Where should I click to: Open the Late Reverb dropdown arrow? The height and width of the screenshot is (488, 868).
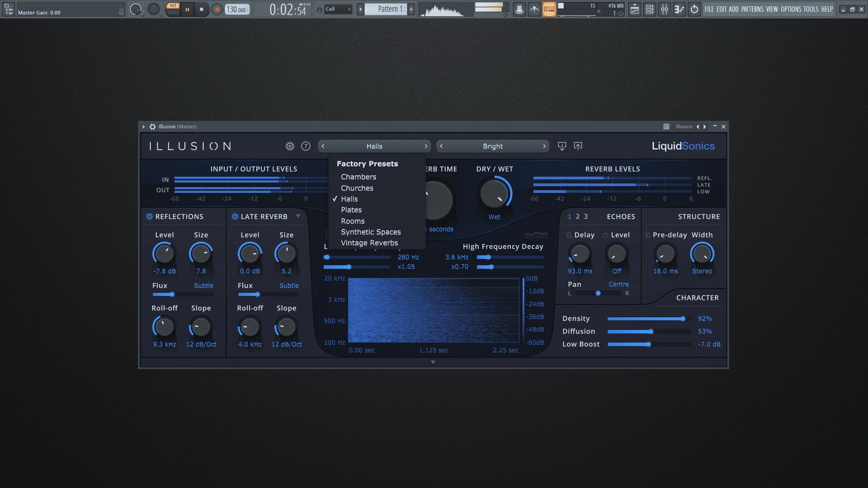click(298, 216)
